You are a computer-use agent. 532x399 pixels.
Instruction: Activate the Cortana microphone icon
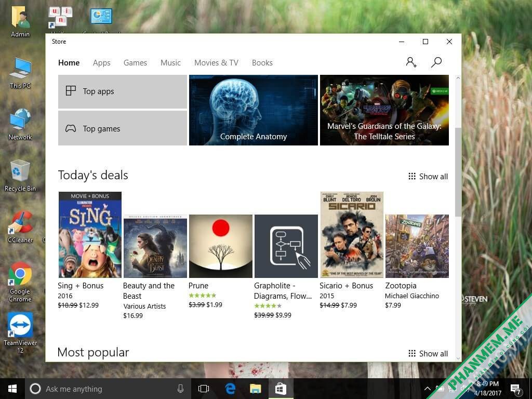pos(180,389)
